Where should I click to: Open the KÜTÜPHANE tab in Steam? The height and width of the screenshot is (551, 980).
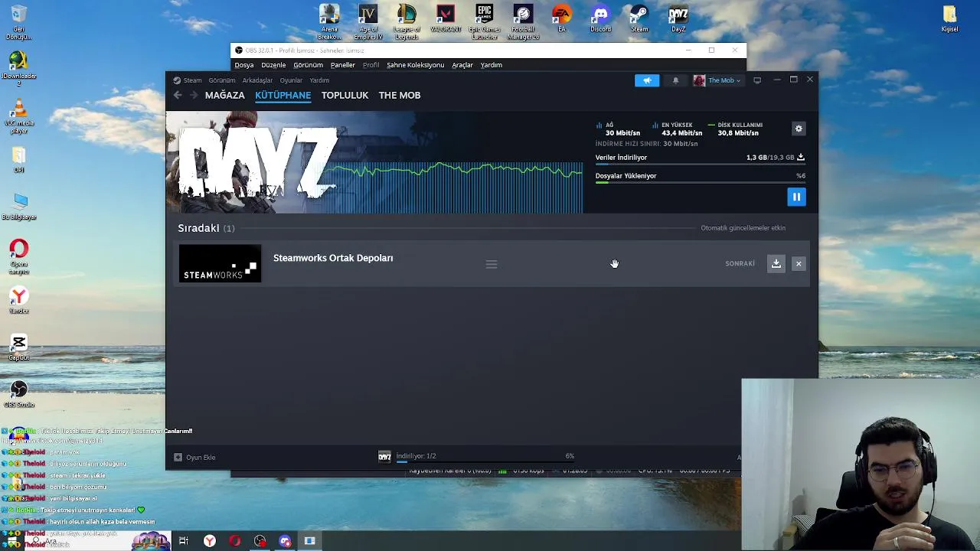(283, 95)
